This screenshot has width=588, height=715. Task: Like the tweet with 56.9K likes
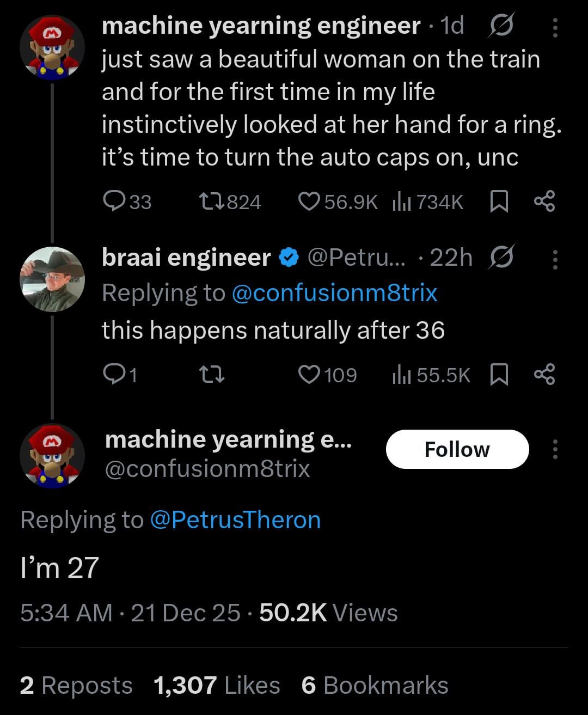coord(309,202)
